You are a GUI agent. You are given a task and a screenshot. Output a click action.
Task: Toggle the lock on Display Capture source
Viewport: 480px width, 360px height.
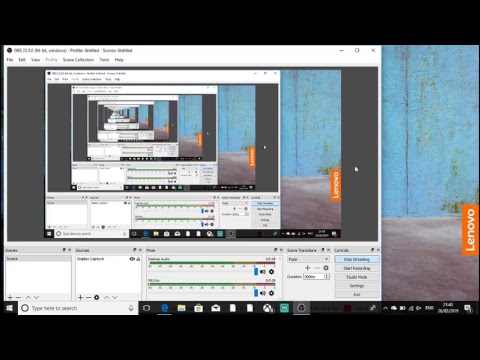point(138,259)
